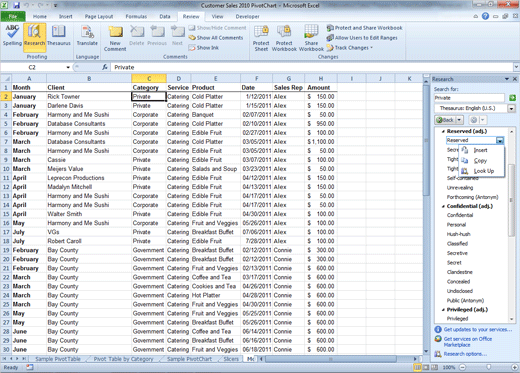Switch to the Developer tab
Screen dimensions: 520x373
point(247,16)
